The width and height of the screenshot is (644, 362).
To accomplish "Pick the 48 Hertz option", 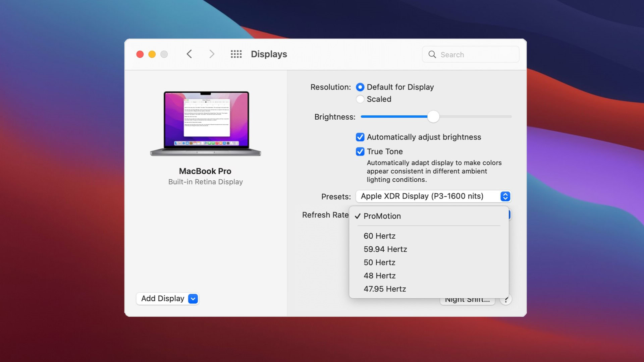I will (379, 276).
